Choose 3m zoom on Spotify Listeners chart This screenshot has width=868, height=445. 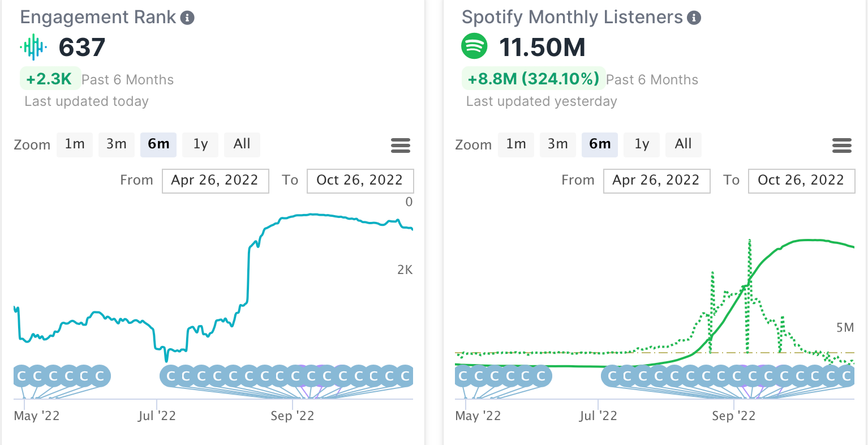click(558, 144)
